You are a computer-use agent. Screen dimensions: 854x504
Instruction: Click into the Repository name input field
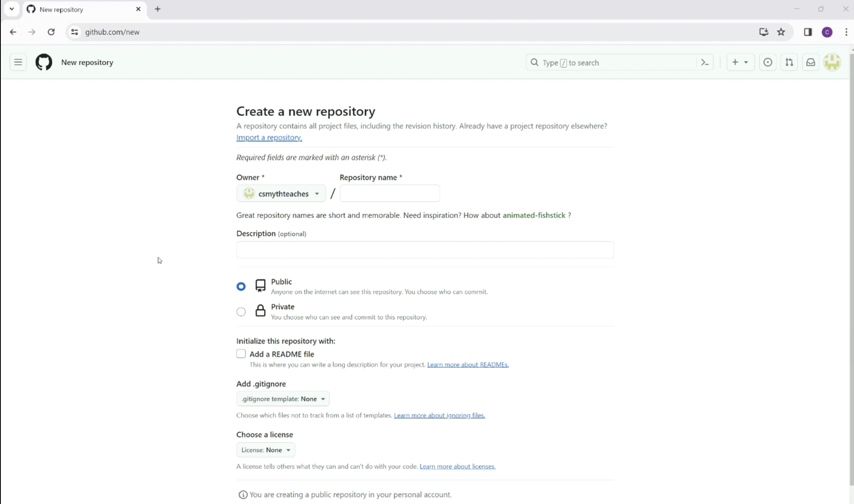coord(389,194)
